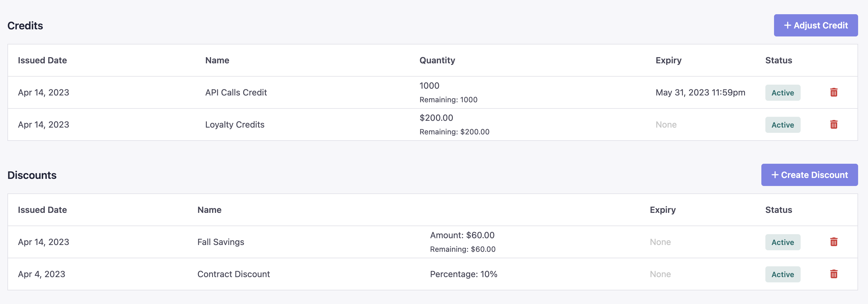Delete the Contract Discount row
Screen dimensions: 868x304
click(834, 274)
